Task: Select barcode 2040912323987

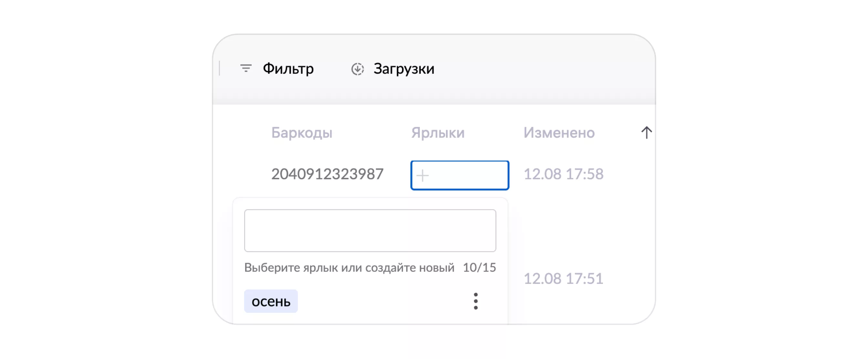Action: [x=327, y=174]
